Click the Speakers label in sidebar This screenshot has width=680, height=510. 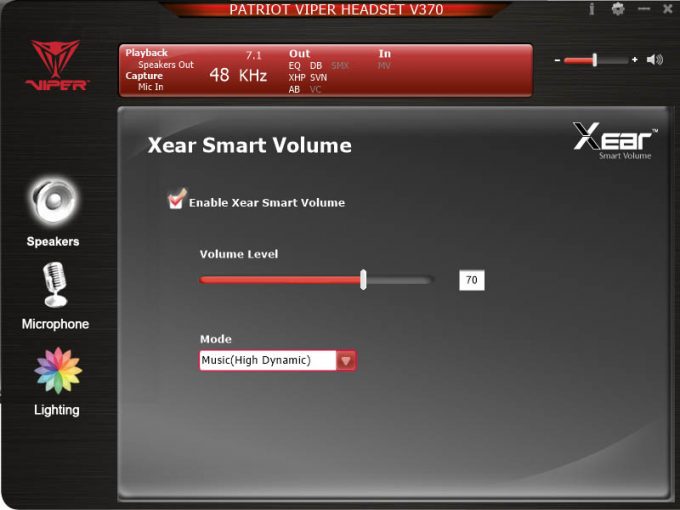(53, 241)
